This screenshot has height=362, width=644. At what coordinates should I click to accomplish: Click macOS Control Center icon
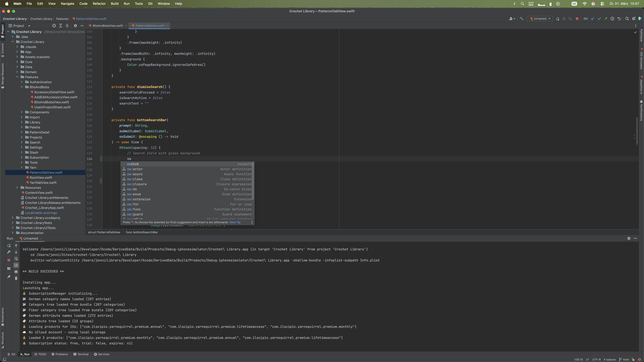click(602, 4)
